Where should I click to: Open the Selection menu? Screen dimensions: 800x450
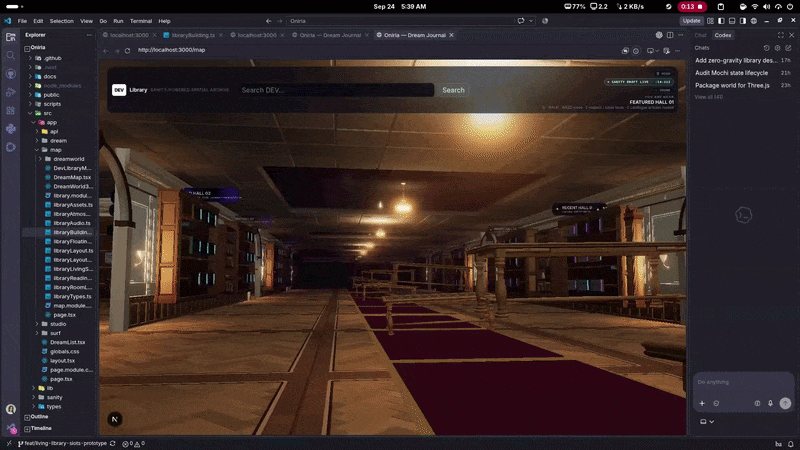(62, 21)
